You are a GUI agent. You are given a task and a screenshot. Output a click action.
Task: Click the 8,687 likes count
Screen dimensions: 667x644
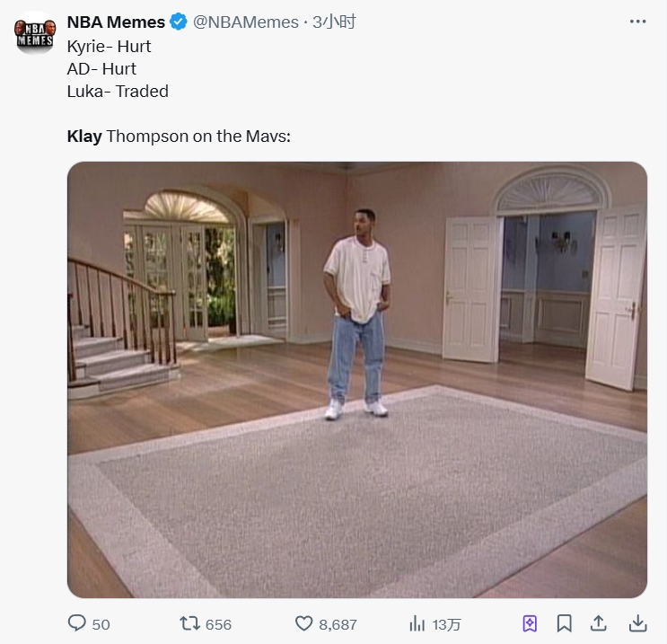[338, 624]
